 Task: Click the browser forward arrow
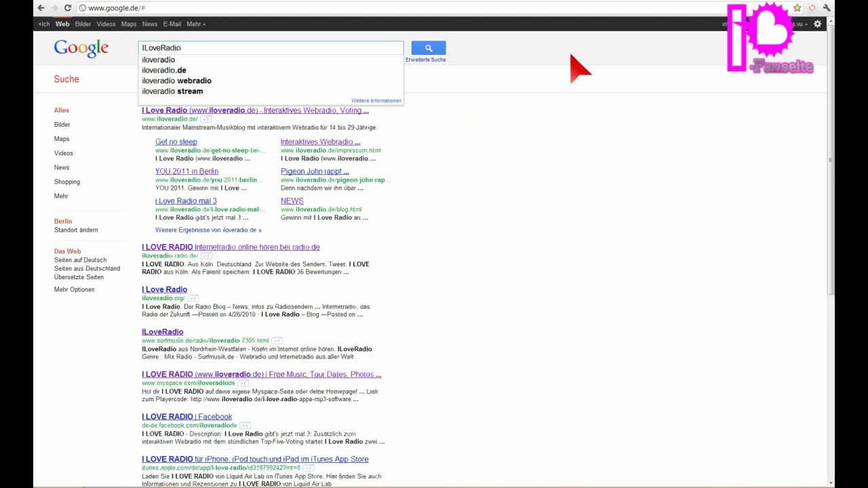coord(54,7)
